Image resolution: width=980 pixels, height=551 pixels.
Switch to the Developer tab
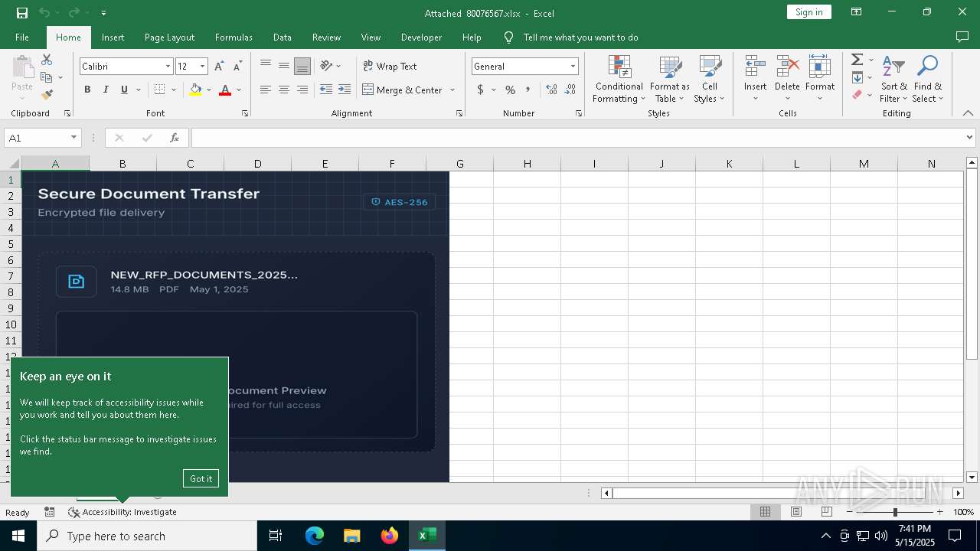click(x=421, y=37)
